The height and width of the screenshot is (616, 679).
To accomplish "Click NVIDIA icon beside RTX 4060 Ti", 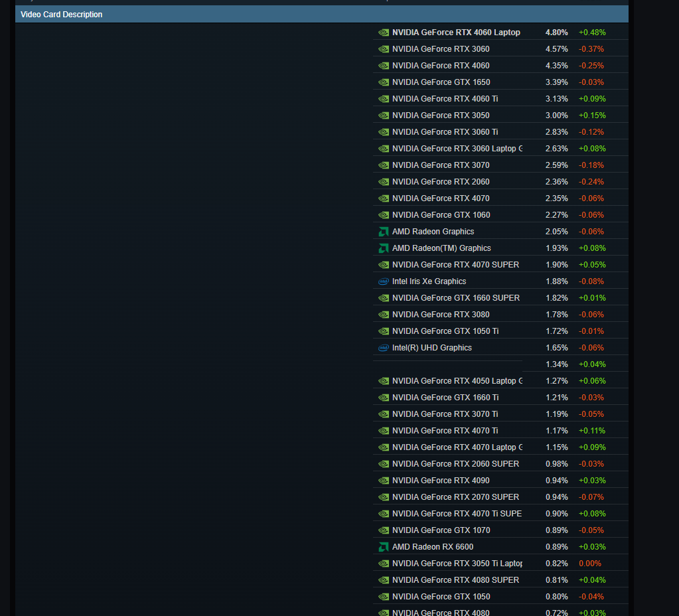I will coord(384,99).
